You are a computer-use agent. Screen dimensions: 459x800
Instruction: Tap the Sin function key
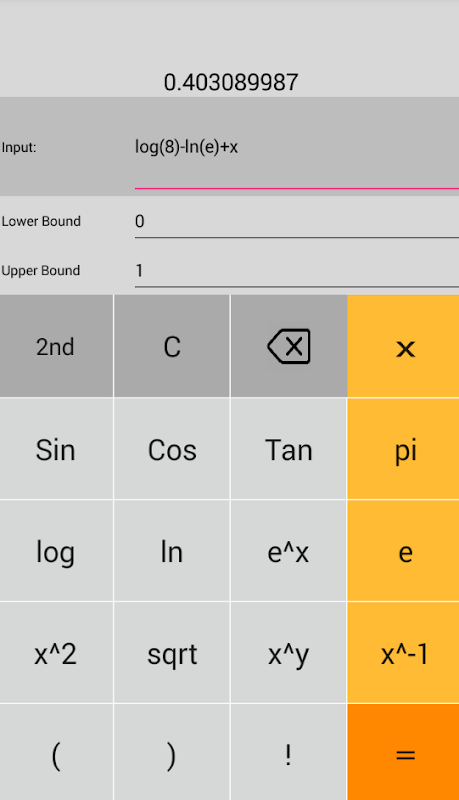pos(56,449)
